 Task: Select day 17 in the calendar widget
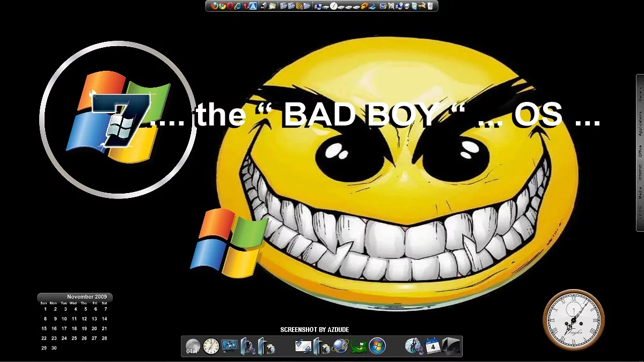point(64,328)
